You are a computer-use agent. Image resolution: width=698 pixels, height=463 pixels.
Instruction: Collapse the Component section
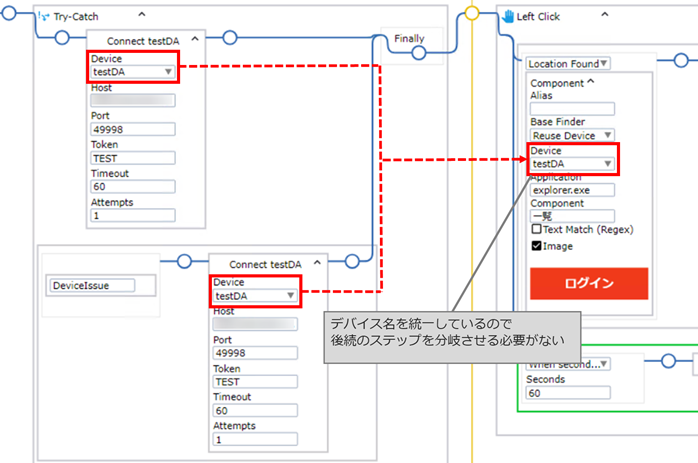[590, 82]
